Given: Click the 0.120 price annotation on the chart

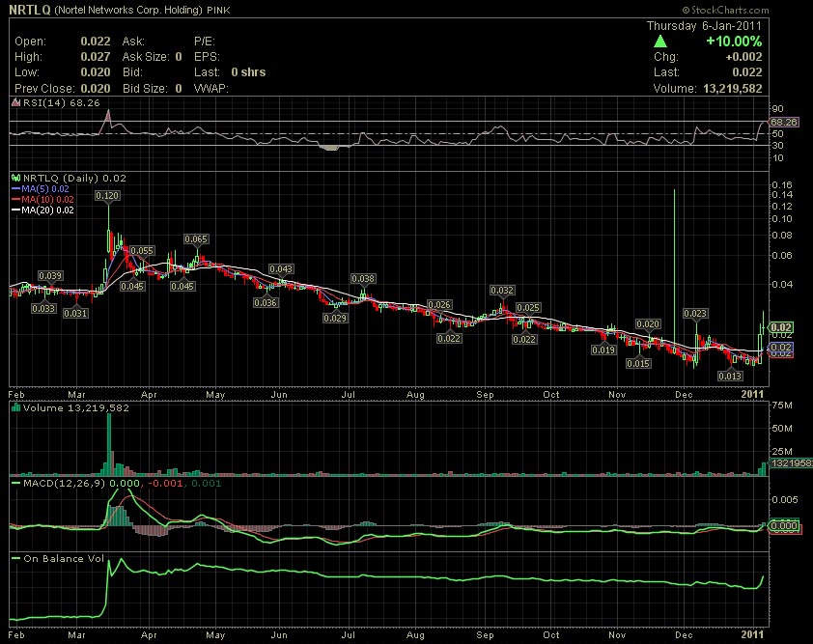Looking at the screenshot, I should click(x=107, y=194).
